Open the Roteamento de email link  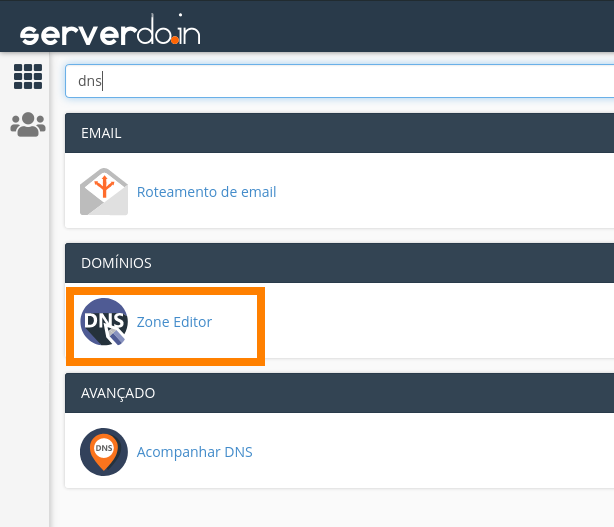[x=206, y=192]
